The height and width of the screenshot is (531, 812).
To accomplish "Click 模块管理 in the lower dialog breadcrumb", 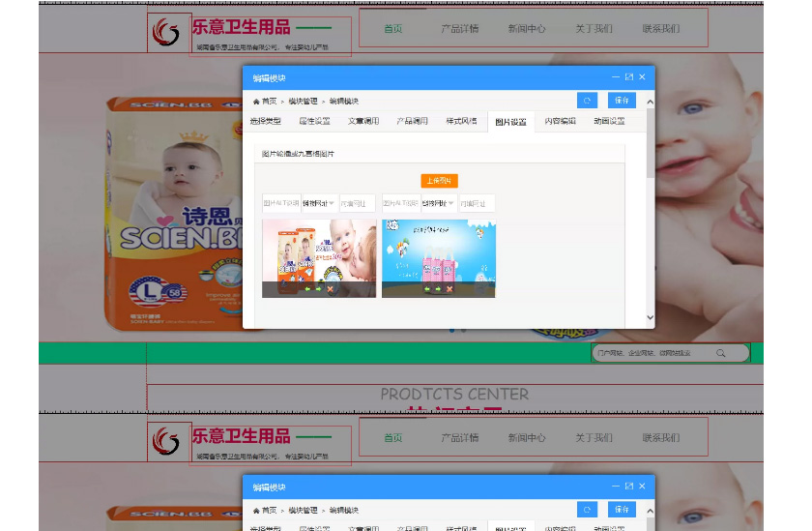I will [x=303, y=511].
